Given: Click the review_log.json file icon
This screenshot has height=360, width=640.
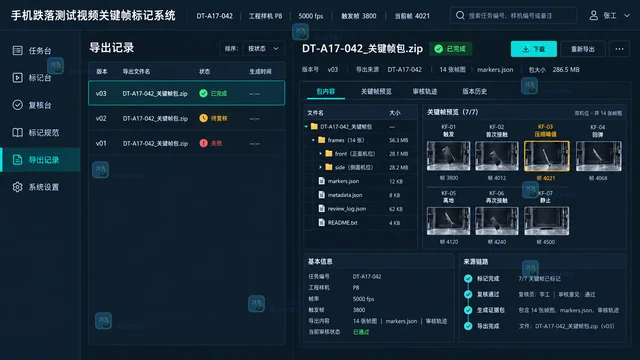Looking at the screenshot, I should coord(322,209).
